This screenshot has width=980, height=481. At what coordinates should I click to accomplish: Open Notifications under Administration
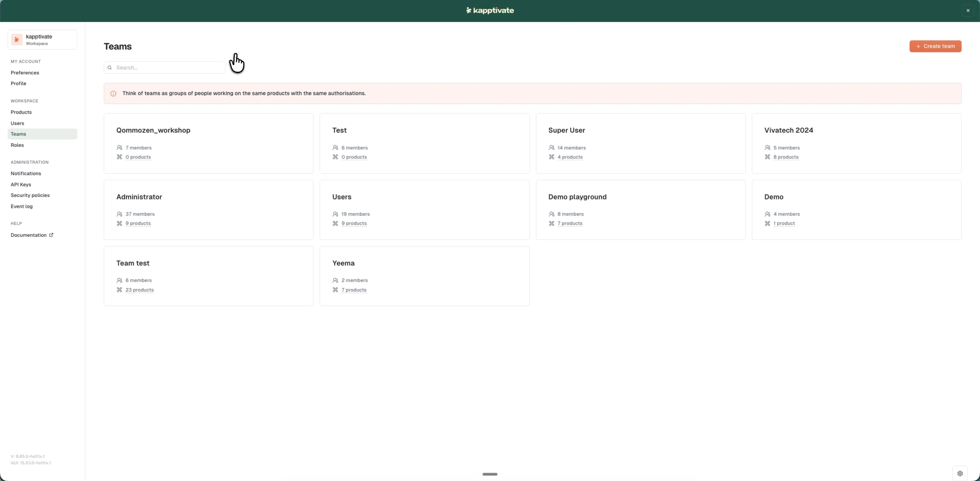tap(26, 174)
